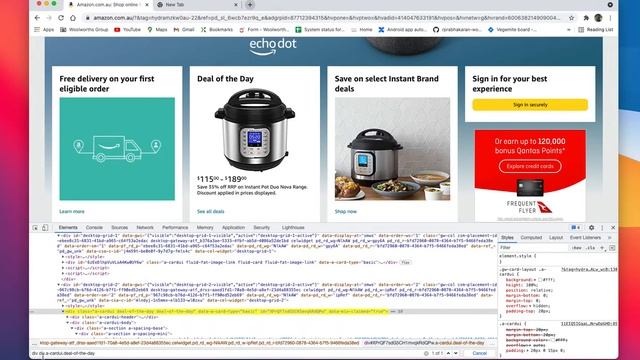Viewport: 640px width, 360px height.
Task: Collapse the a-cardui-body div node
Action: tap(68, 322)
